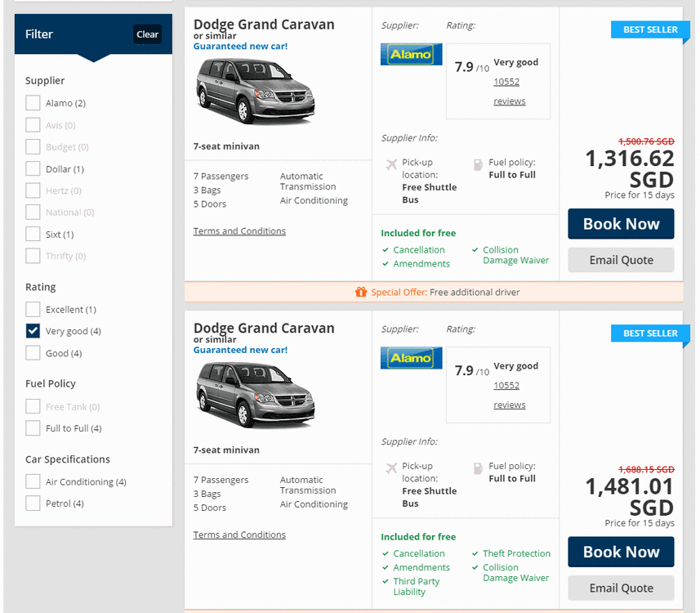The width and height of the screenshot is (700, 613).
Task: Tick the Avis (0) supplier checkbox
Action: coord(33,125)
